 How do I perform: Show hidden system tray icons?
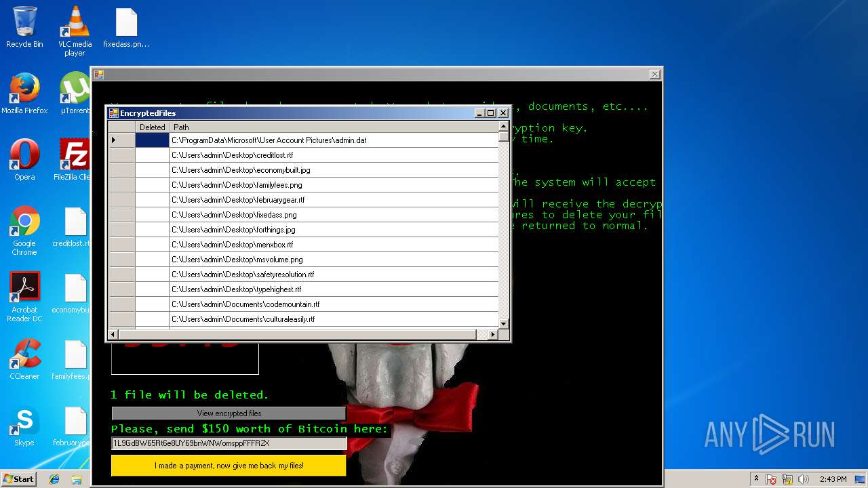[756, 479]
